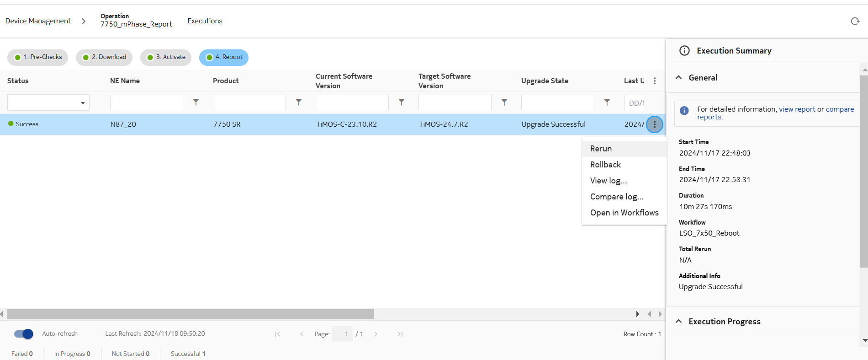Image resolution: width=868 pixels, height=360 pixels.
Task: Select the 1. Pre-Checks phase tab
Action: [x=38, y=57]
